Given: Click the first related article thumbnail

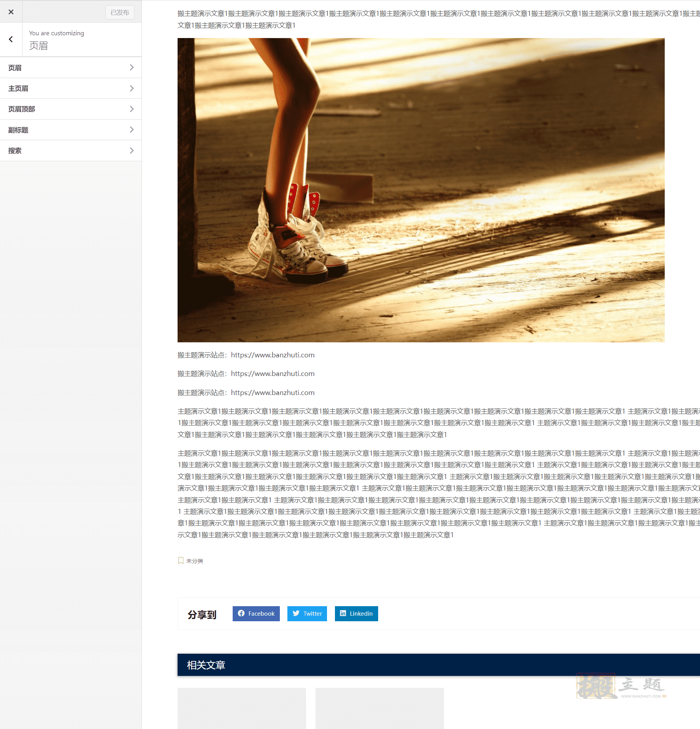Looking at the screenshot, I should [x=242, y=708].
